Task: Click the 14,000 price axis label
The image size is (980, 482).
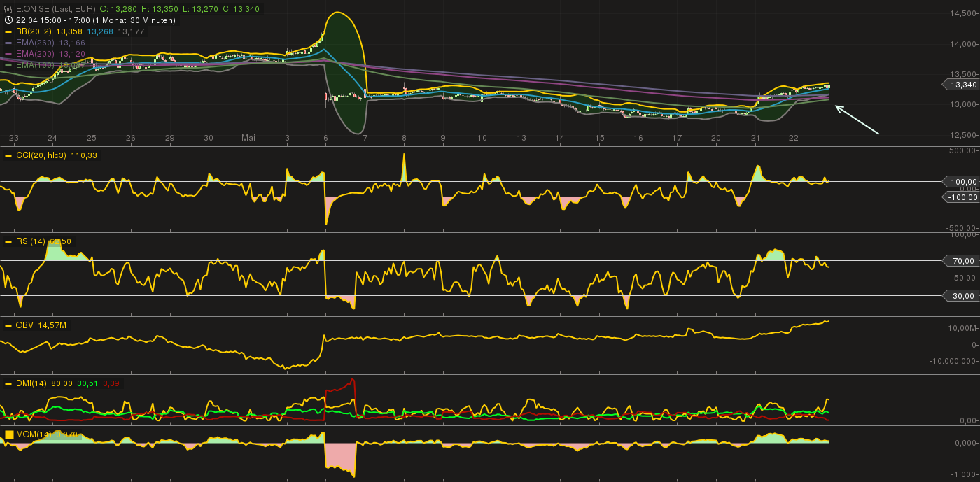Action: click(x=962, y=44)
